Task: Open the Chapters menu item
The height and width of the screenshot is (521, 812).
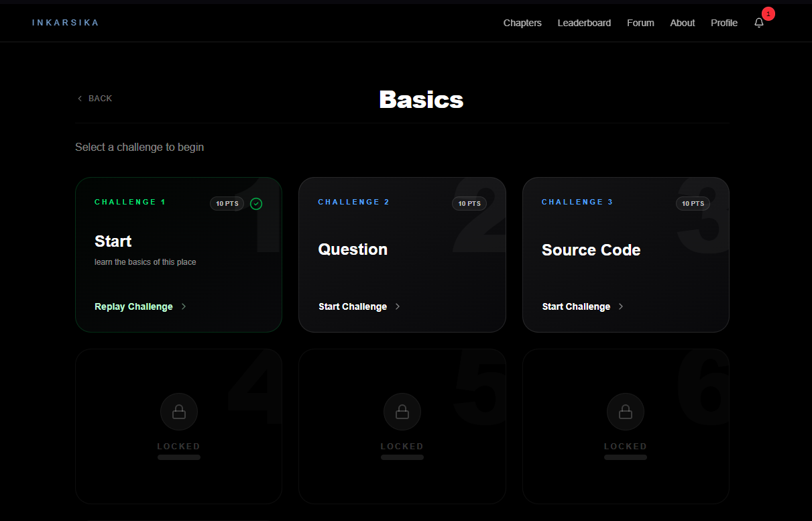Action: 522,22
